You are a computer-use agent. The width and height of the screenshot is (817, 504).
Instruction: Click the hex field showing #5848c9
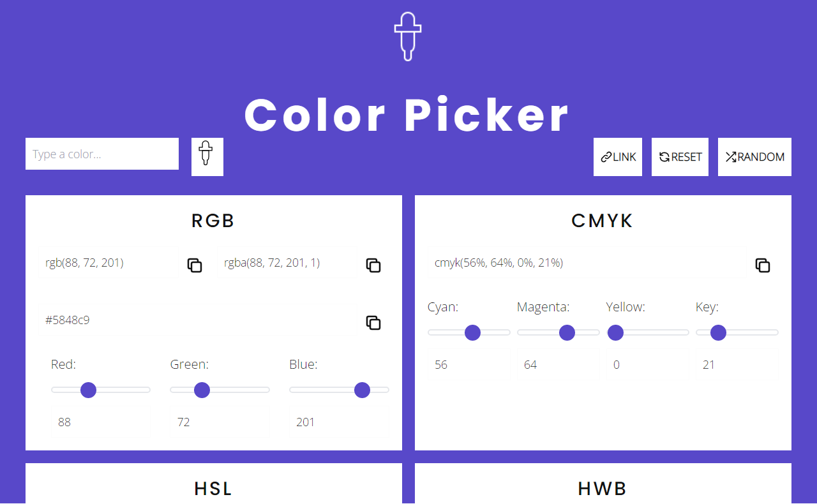[197, 320]
